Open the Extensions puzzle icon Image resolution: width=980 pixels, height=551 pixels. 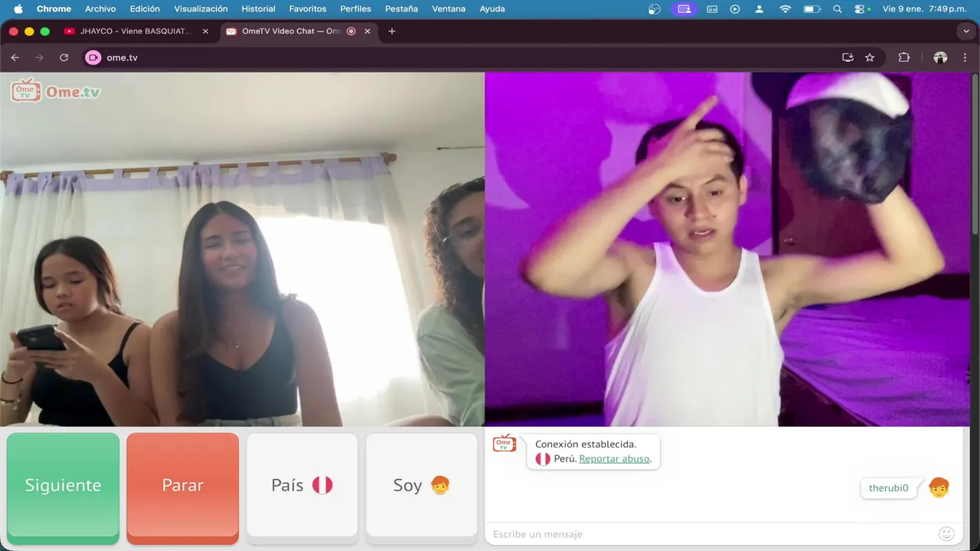pos(904,57)
